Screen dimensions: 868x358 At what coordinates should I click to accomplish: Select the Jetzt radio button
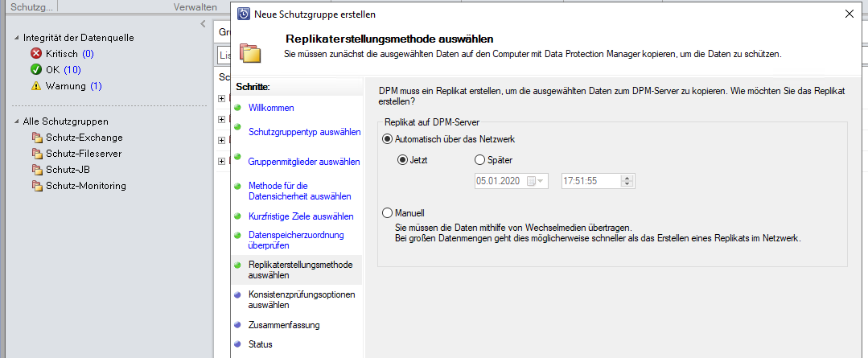[x=402, y=160]
